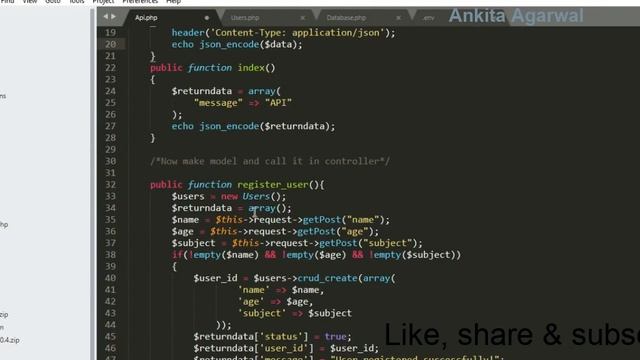Image resolution: width=640 pixels, height=360 pixels.
Task: Select line number 19 in the gutter
Action: tap(110, 33)
